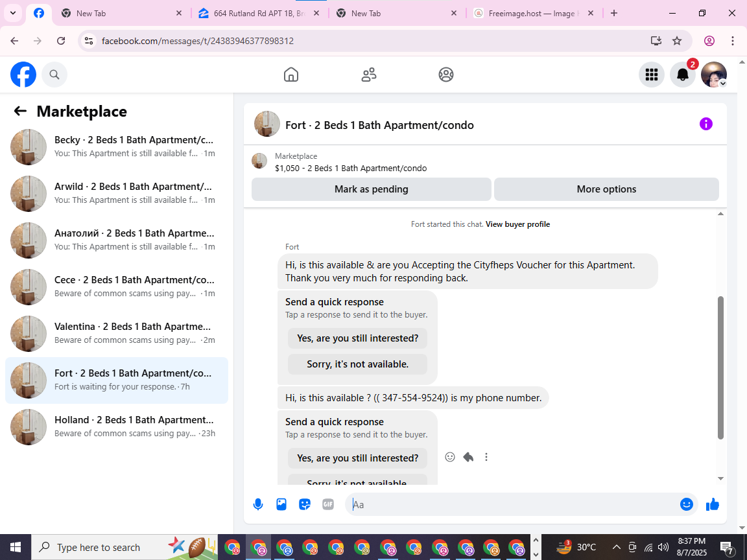The width and height of the screenshot is (747, 560).
Task: Open the Facebook logo home link
Action: [x=23, y=75]
